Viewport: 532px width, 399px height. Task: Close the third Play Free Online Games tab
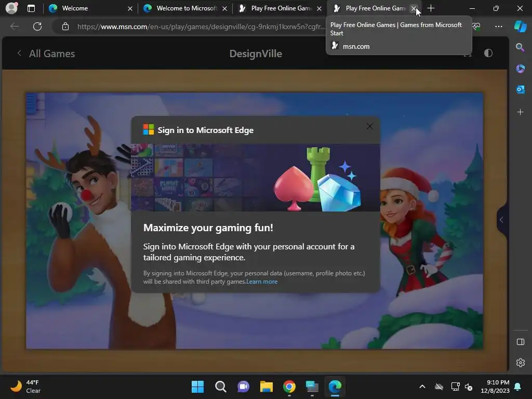tap(319, 8)
